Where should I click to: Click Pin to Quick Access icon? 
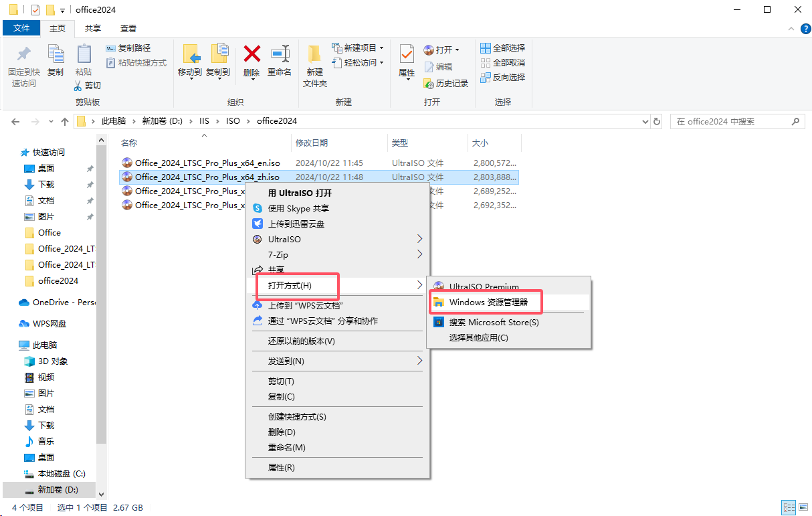tap(23, 55)
